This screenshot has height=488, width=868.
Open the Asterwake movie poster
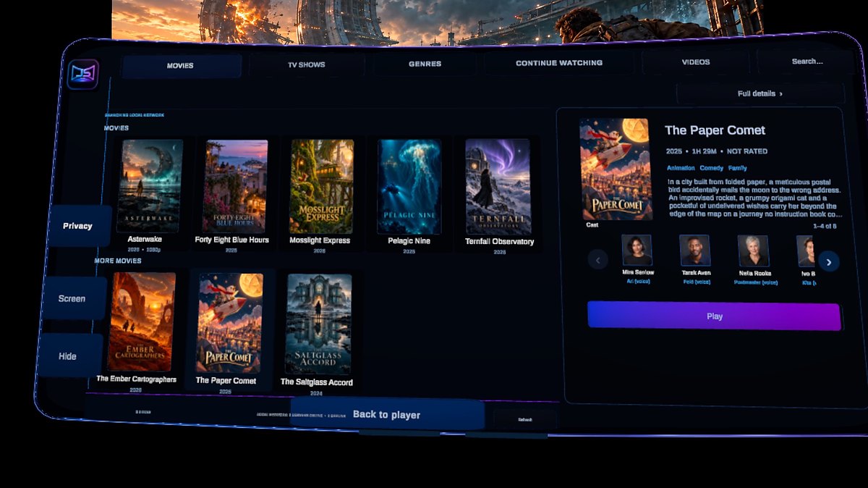(x=150, y=186)
